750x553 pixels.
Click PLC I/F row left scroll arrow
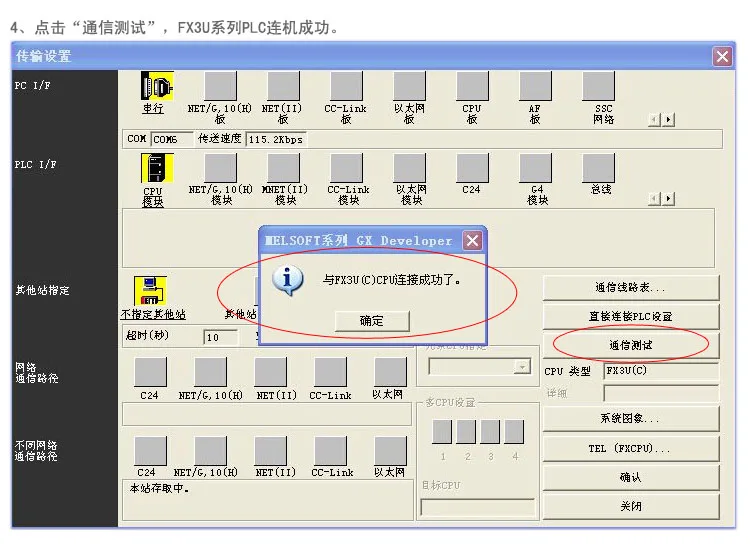coord(654,199)
